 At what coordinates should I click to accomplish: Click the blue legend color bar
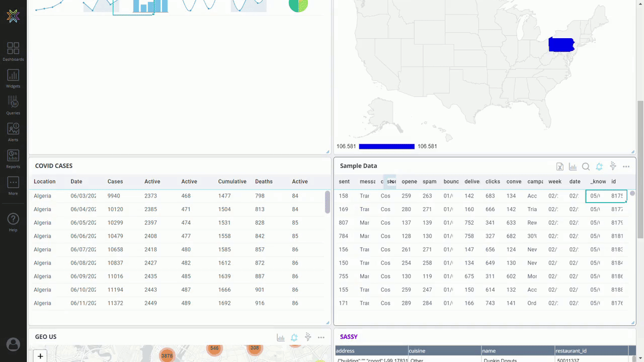[x=386, y=146]
